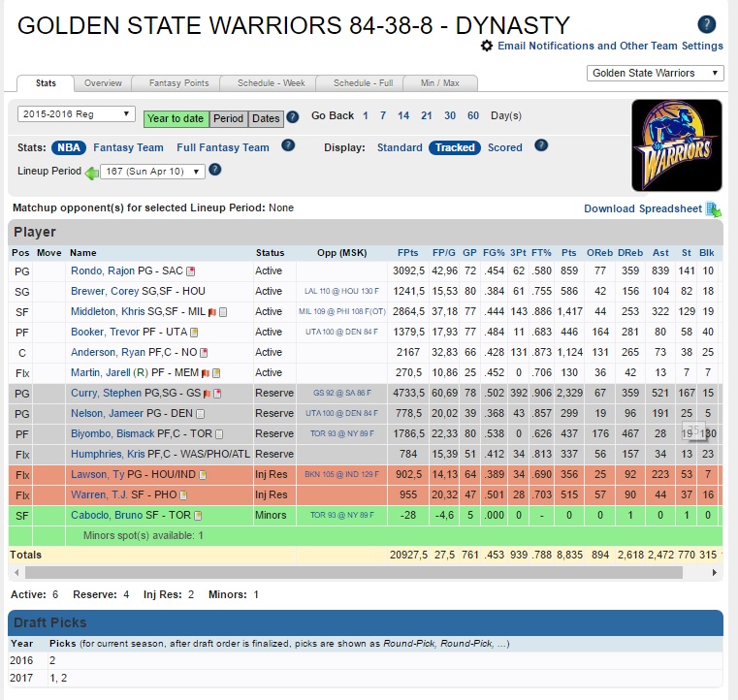This screenshot has height=700, width=738.
Task: Set display to Standard
Action: tap(400, 147)
